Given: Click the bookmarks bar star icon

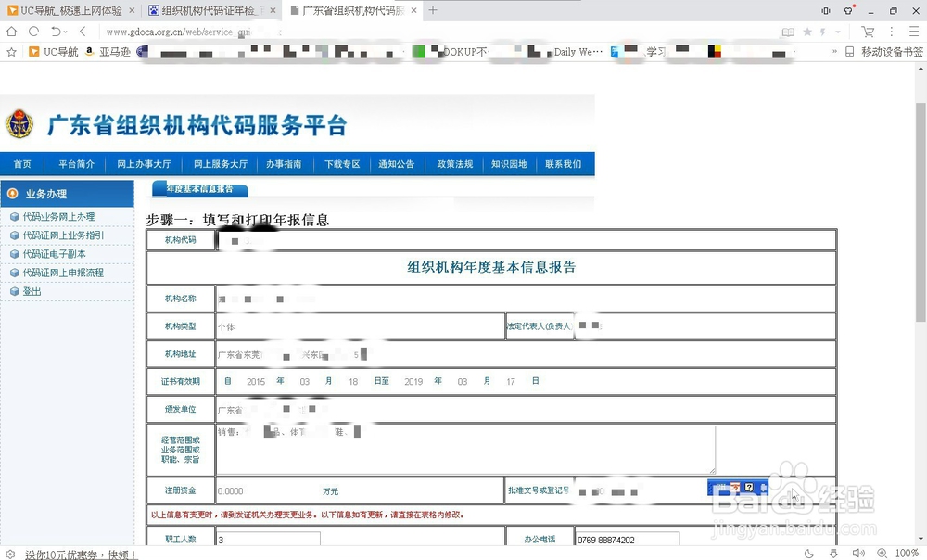Looking at the screenshot, I should click(11, 52).
